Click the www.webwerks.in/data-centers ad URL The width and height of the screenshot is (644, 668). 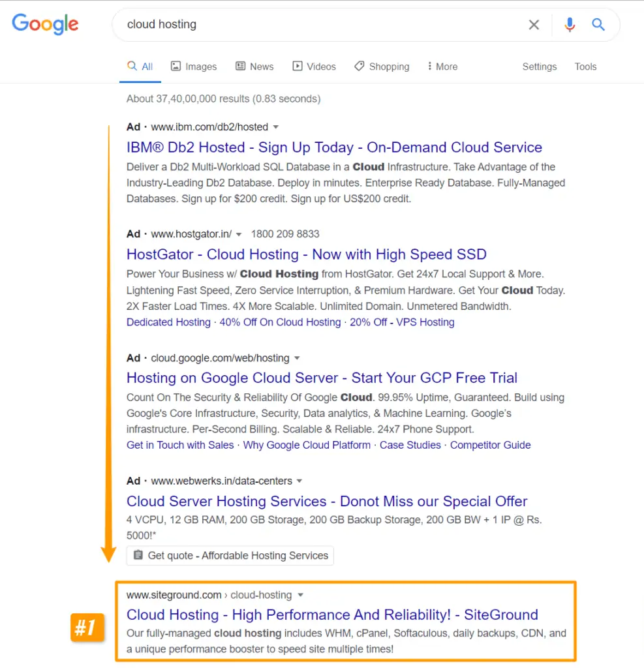pos(221,481)
